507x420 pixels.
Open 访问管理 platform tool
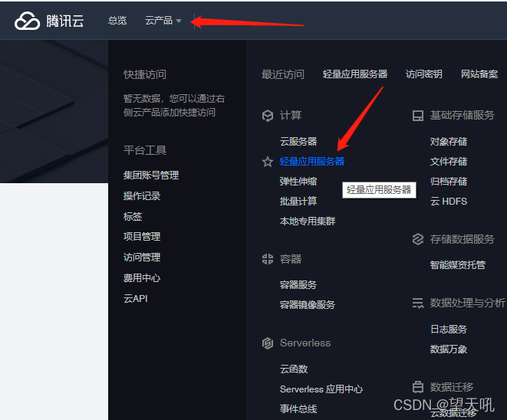(142, 258)
